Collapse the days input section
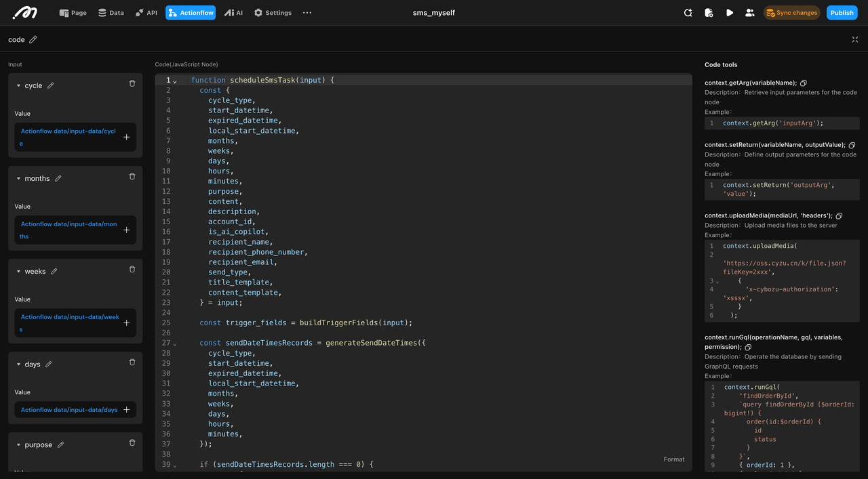Image resolution: width=868 pixels, height=479 pixels. (18, 365)
